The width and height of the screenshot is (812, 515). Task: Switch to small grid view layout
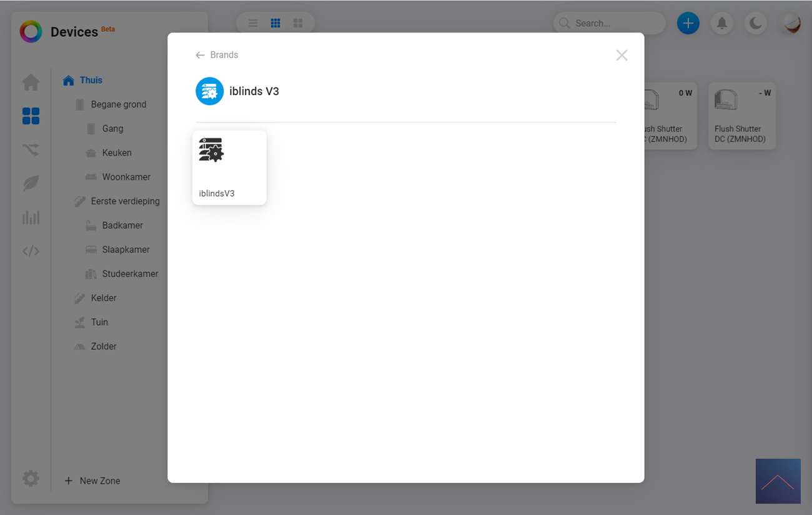[x=275, y=23]
